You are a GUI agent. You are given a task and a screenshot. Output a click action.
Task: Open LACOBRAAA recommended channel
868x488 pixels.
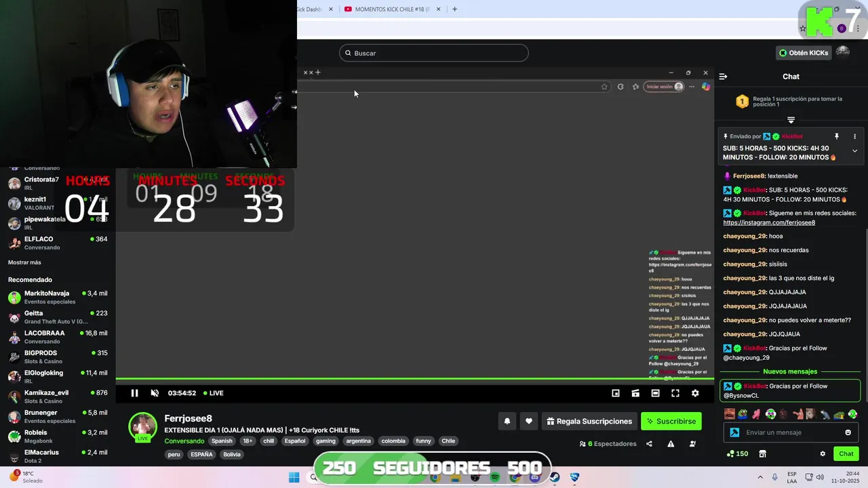point(58,337)
